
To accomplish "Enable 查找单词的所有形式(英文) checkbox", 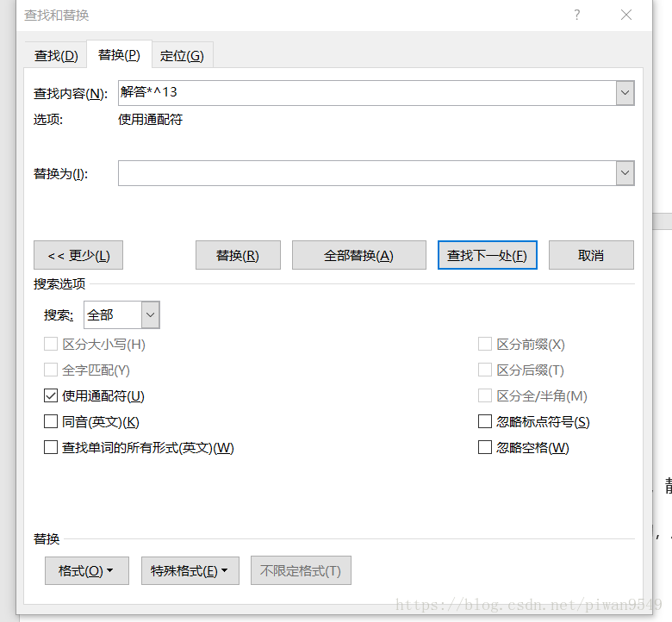I will 51,447.
